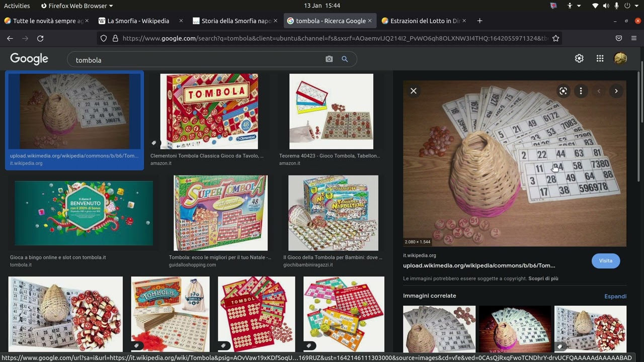The width and height of the screenshot is (644, 362).
Task: Open the tracking protection shield icon
Action: point(104,38)
